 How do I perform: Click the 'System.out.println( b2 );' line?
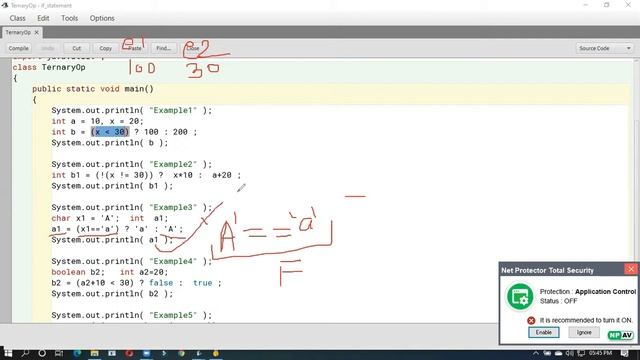coord(112,294)
